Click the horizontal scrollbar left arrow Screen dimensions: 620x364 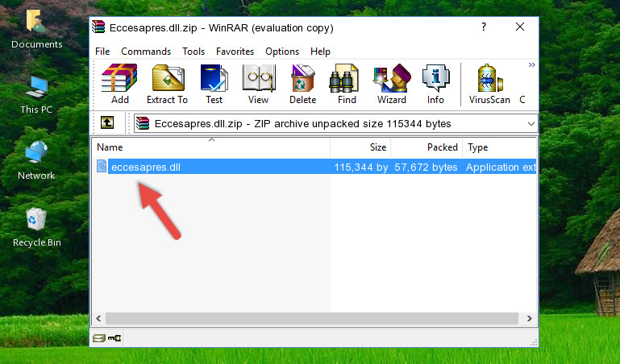[99, 319]
